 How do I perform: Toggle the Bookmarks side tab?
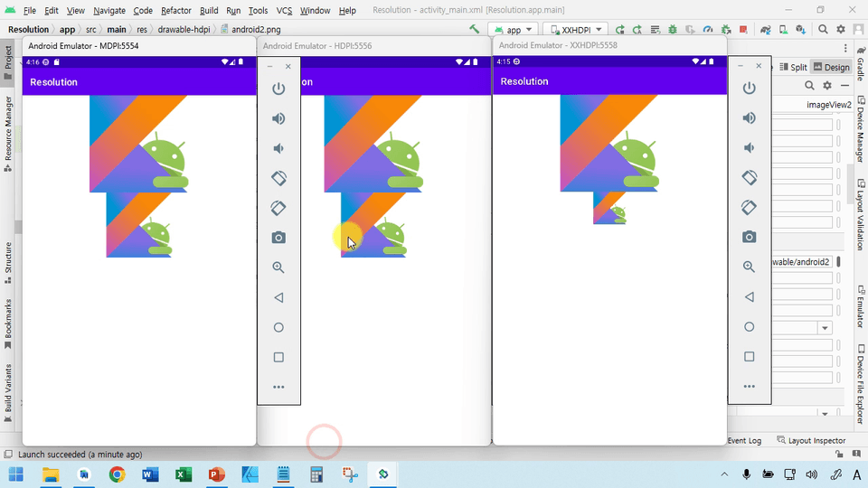[x=8, y=324]
